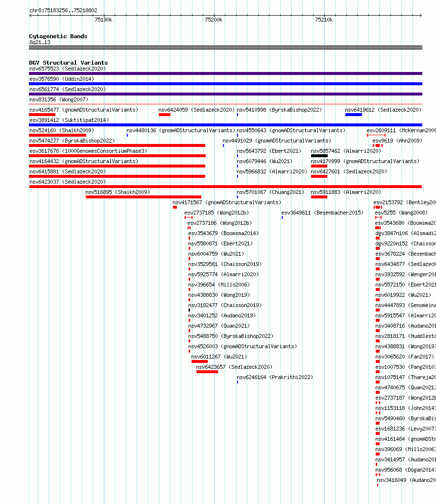
Task: Open variant nsv3192477 (Chaisson2019)
Action: pyautogui.click(x=225, y=305)
